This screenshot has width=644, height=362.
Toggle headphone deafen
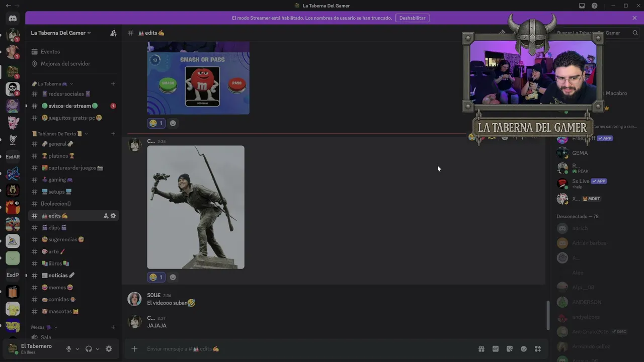(x=89, y=349)
